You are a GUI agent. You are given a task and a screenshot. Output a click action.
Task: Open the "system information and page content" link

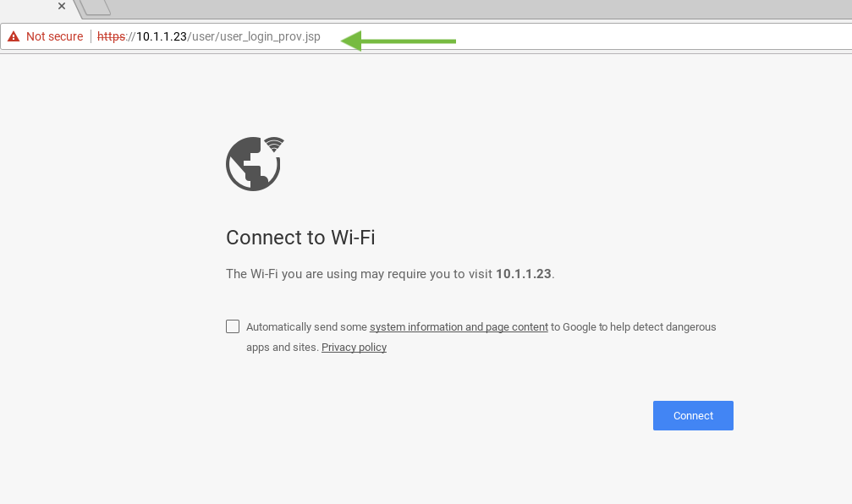[459, 327]
